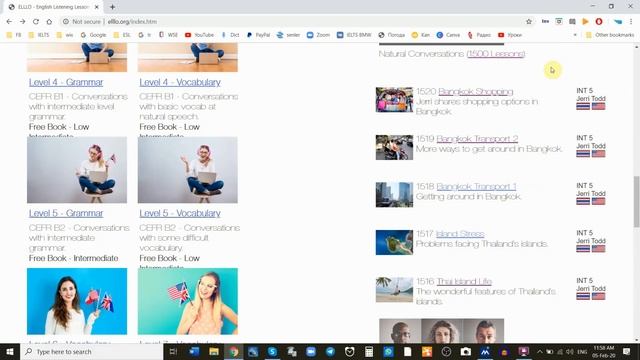Viewport: 640px width, 360px height.
Task: Click the Bangkok Shopping lesson thumbnail
Action: (x=394, y=100)
